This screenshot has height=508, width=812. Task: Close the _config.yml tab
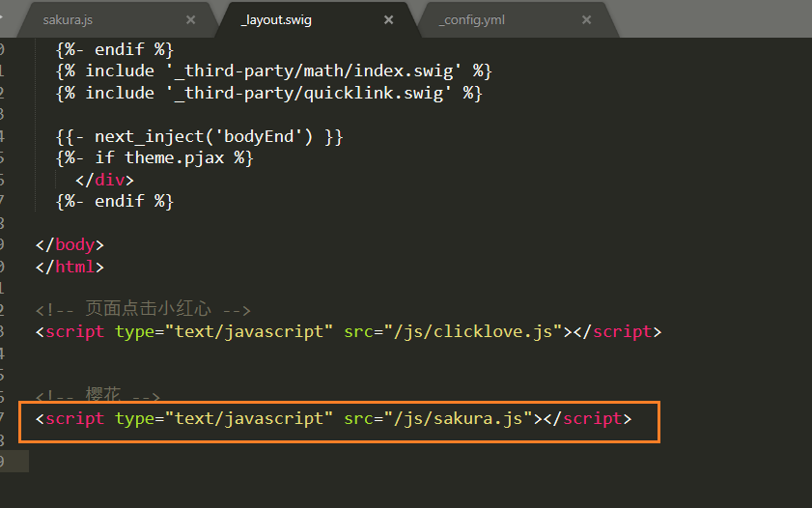coord(586,19)
